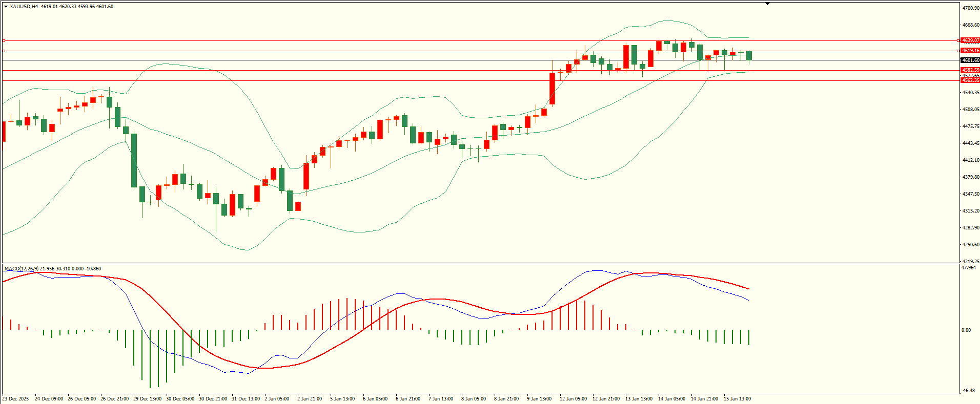Click the red 4619.16 price label
Viewport: 980px width, 404px height.
coord(970,51)
